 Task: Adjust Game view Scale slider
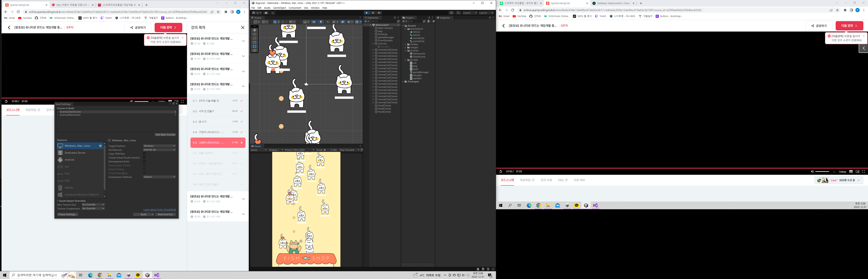point(326,150)
